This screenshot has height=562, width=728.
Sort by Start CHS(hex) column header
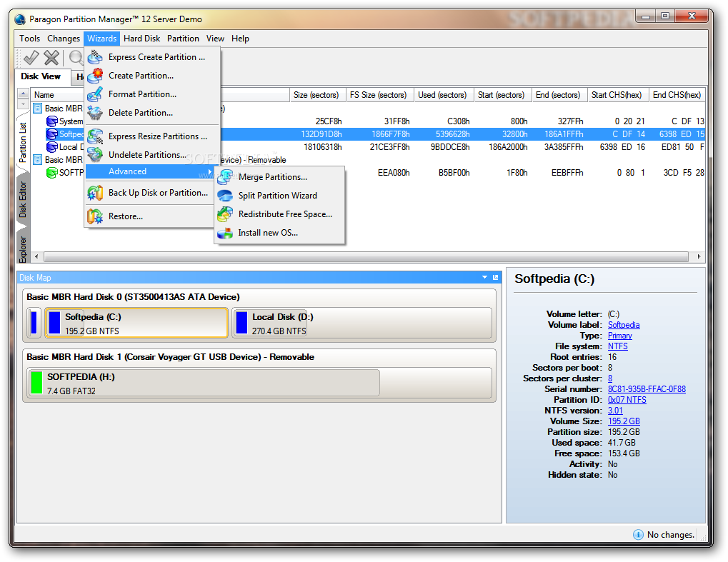(x=617, y=95)
